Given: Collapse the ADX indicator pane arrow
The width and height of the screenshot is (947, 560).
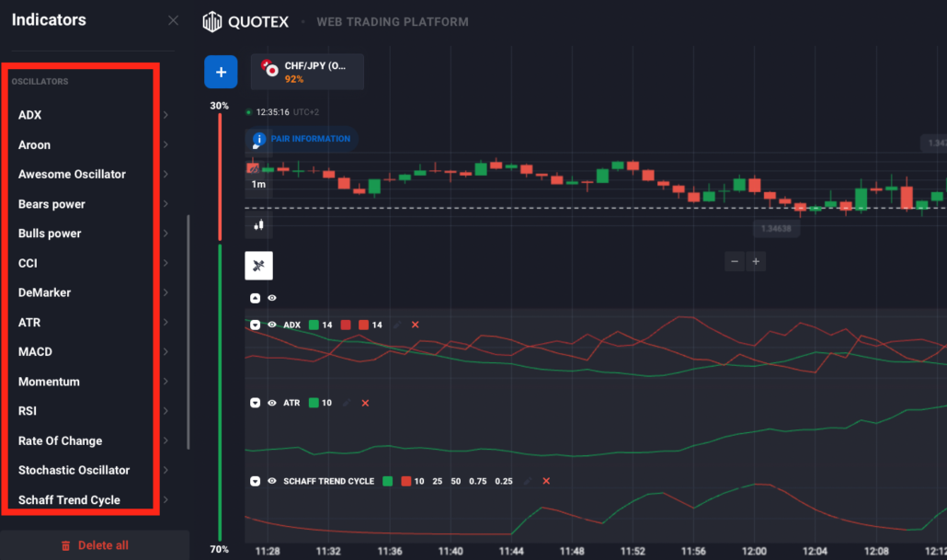Looking at the screenshot, I should pyautogui.click(x=254, y=325).
